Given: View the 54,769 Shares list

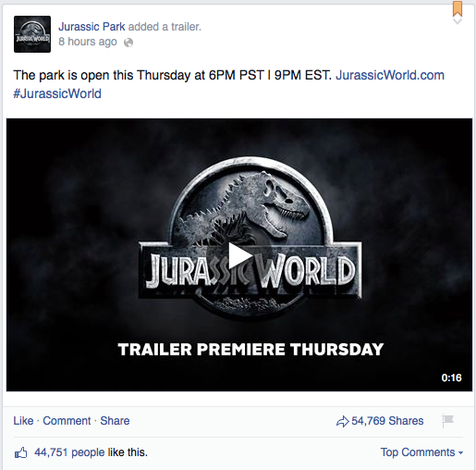Looking at the screenshot, I should [x=387, y=421].
